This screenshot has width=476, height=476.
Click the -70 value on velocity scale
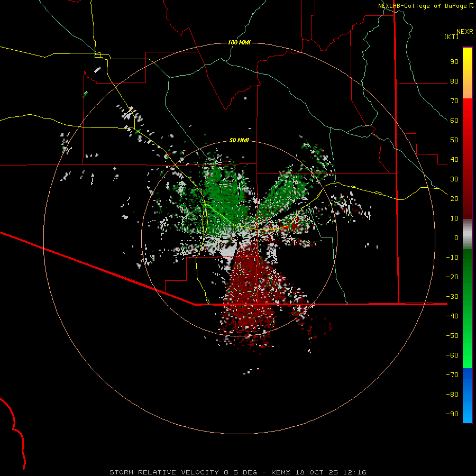coord(452,375)
